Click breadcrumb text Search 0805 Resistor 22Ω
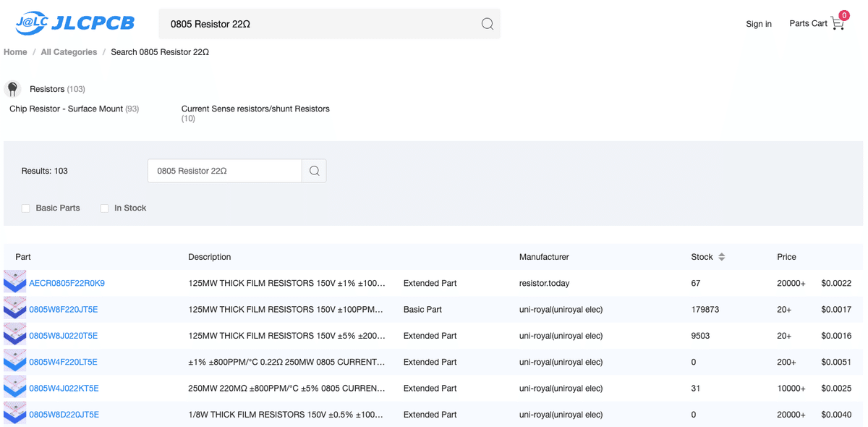The image size is (868, 427). [160, 52]
